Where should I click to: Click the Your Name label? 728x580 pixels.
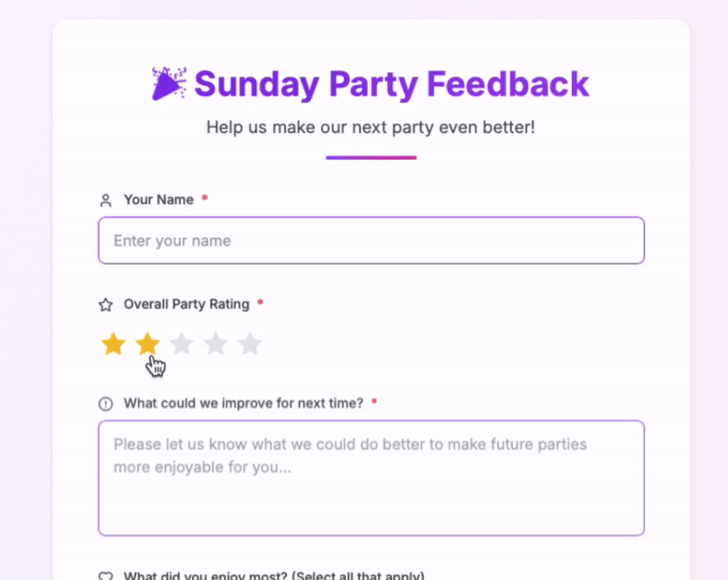[x=159, y=200]
